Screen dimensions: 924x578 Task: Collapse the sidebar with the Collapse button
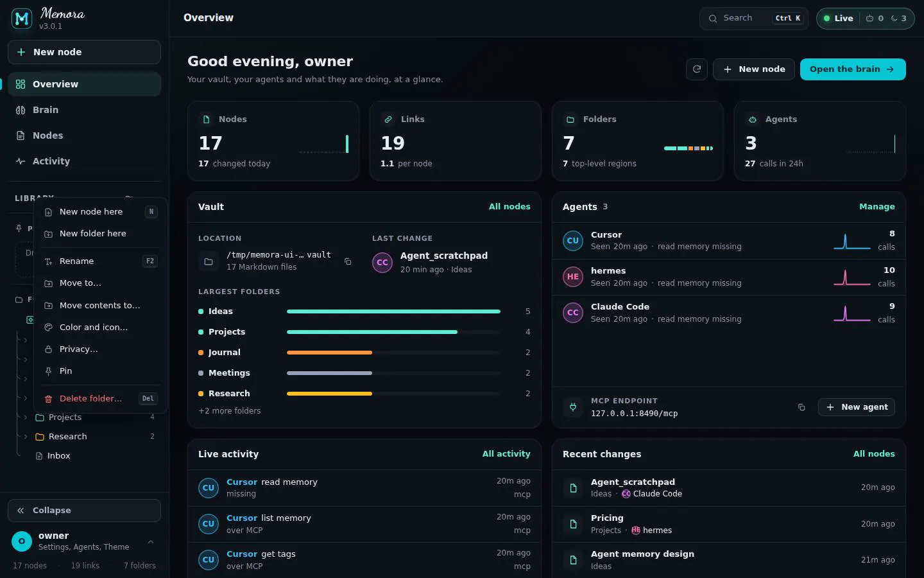[84, 511]
